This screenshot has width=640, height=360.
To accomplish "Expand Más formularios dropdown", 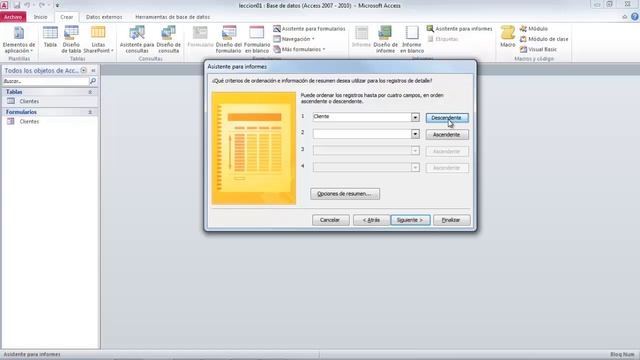I will [299, 49].
